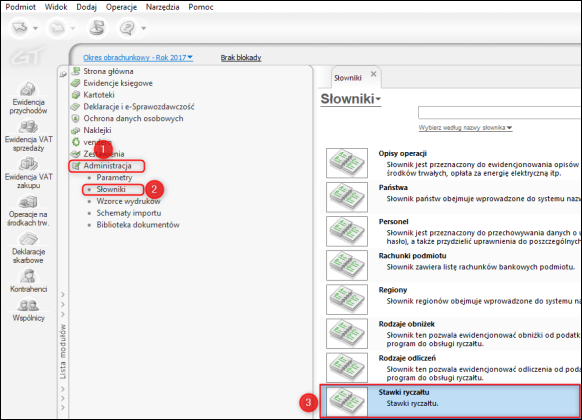Click the Brak blokady link
This screenshot has width=582, height=420.
click(x=241, y=58)
